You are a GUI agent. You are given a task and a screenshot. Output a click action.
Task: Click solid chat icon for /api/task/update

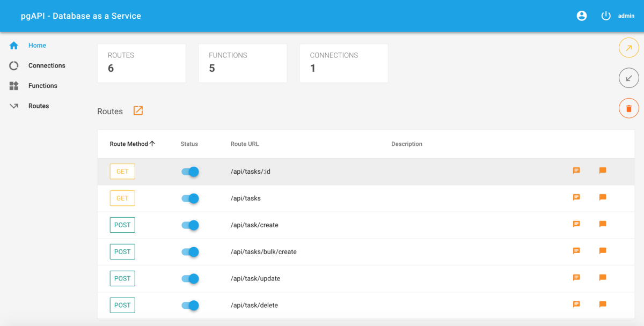click(x=603, y=278)
